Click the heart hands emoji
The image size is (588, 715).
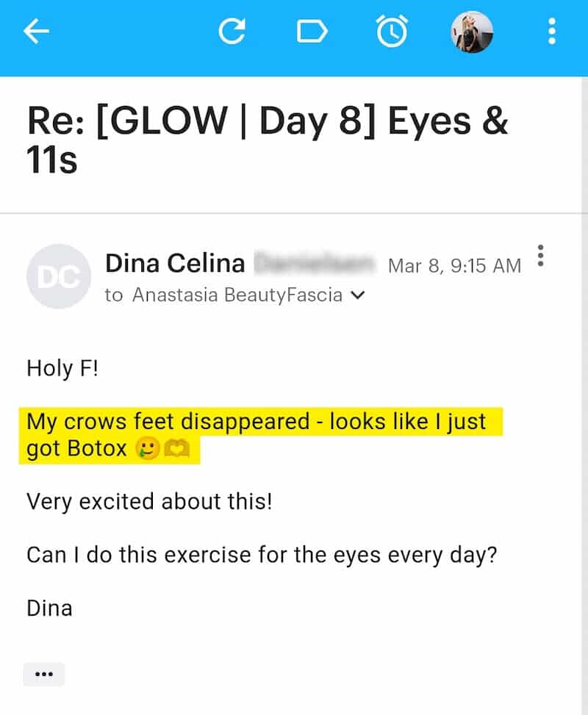coord(176,450)
